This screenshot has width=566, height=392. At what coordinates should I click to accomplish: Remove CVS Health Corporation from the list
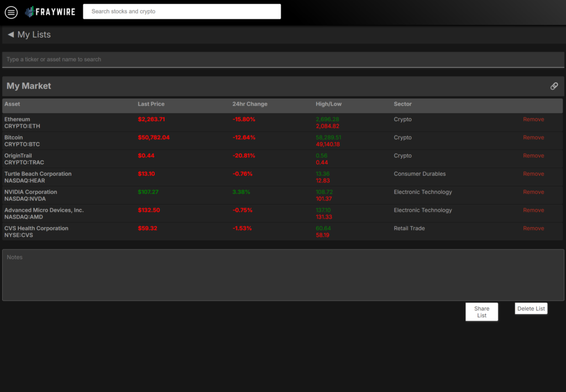click(x=533, y=228)
